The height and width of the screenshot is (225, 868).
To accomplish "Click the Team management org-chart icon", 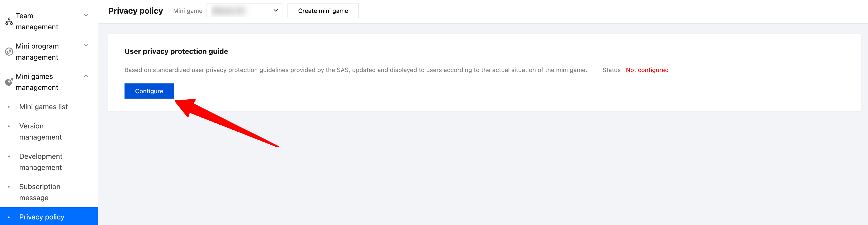I will tap(9, 21).
